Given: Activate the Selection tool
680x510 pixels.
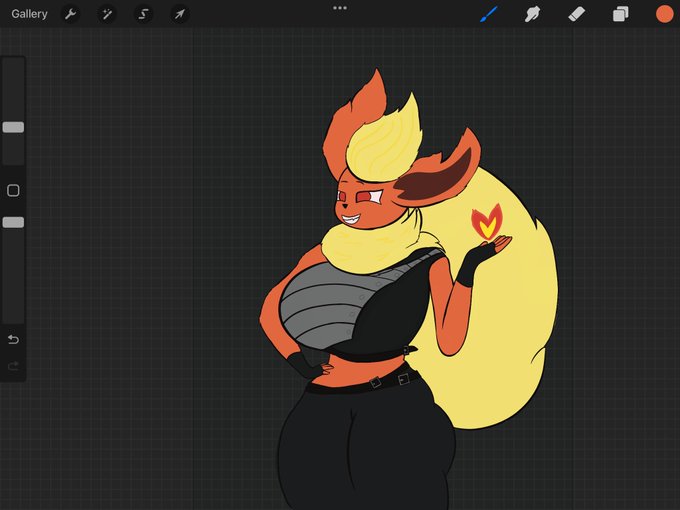Looking at the screenshot, I should [x=143, y=14].
